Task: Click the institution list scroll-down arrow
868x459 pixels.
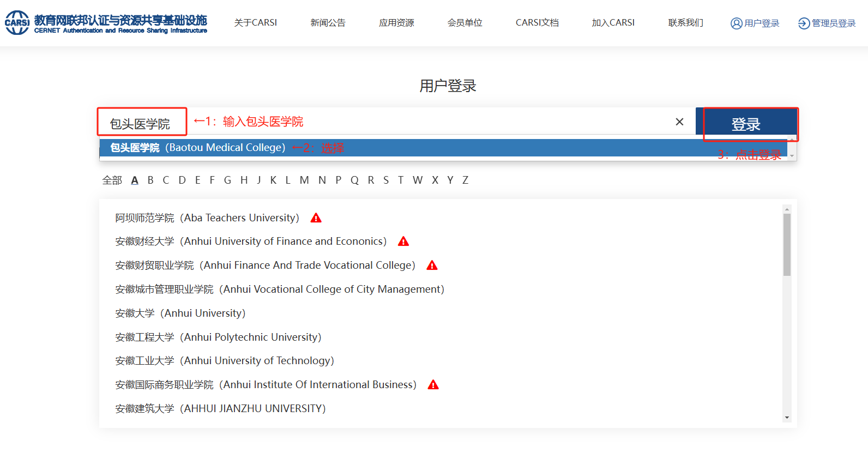Action: (787, 418)
